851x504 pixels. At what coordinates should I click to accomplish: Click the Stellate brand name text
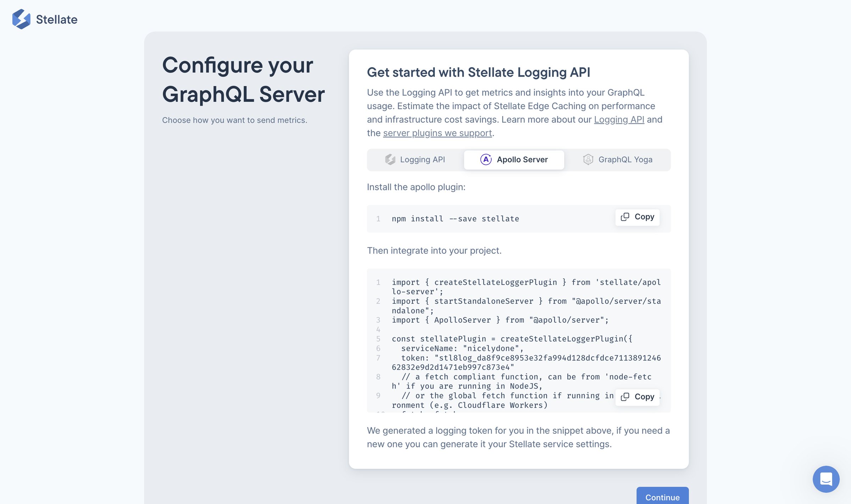click(x=57, y=19)
